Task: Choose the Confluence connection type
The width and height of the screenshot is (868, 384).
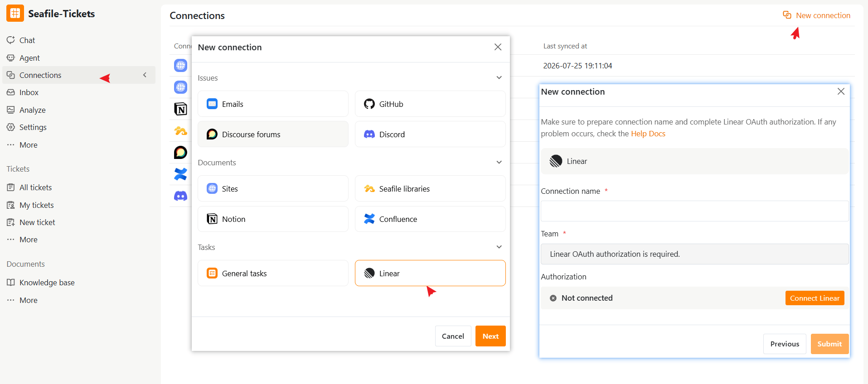Action: pyautogui.click(x=430, y=219)
